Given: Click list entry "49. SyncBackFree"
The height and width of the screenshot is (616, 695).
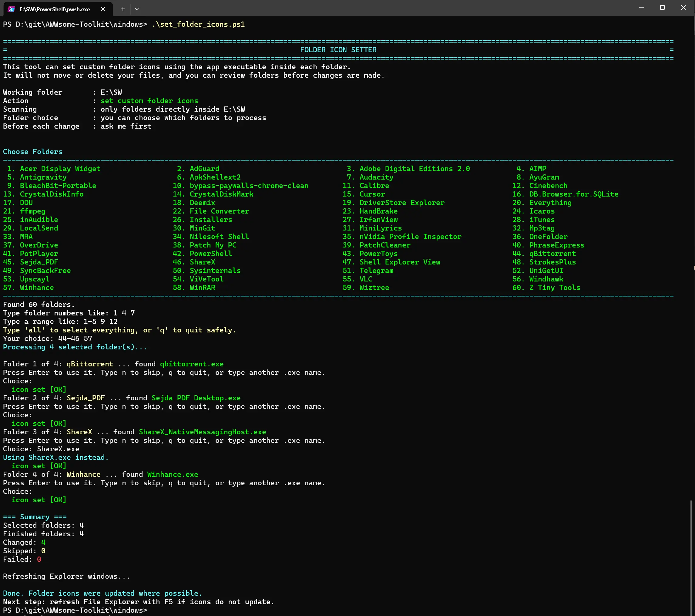Looking at the screenshot, I should pyautogui.click(x=37, y=271).
